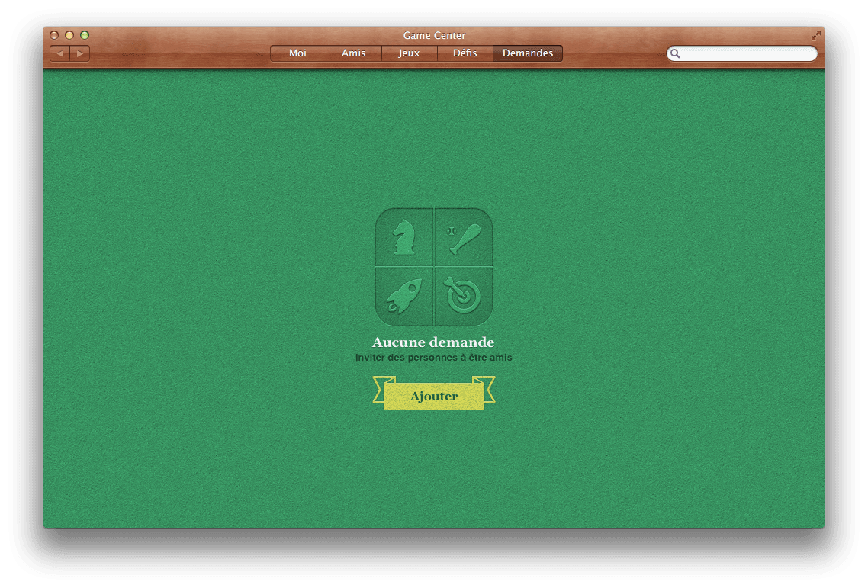
Task: Go forward with the right arrow
Action: pyautogui.click(x=80, y=53)
